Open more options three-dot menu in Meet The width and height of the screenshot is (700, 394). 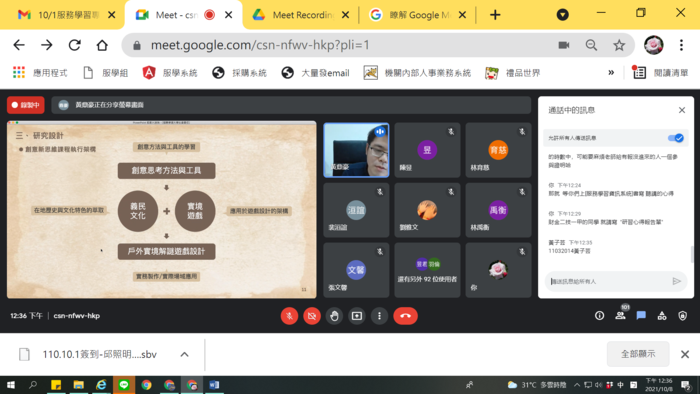[379, 316]
